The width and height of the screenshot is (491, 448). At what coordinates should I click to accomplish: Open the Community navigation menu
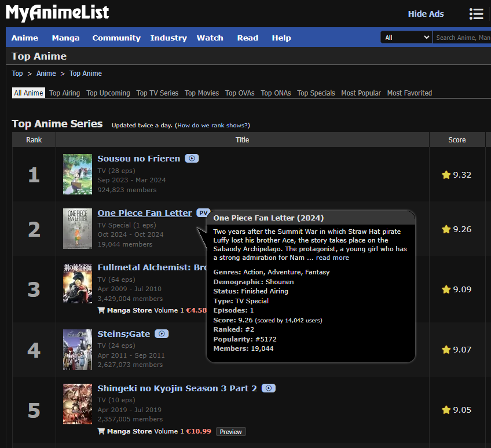116,38
